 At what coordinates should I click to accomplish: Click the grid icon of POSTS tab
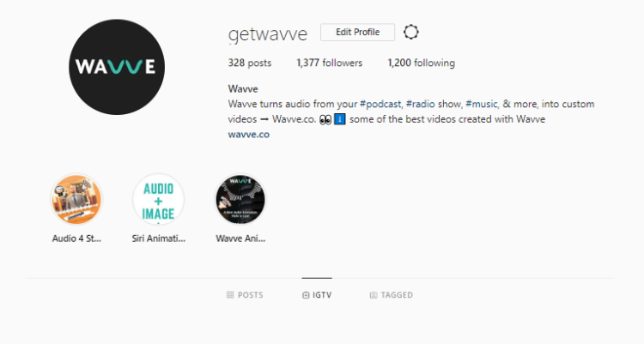[x=230, y=295]
